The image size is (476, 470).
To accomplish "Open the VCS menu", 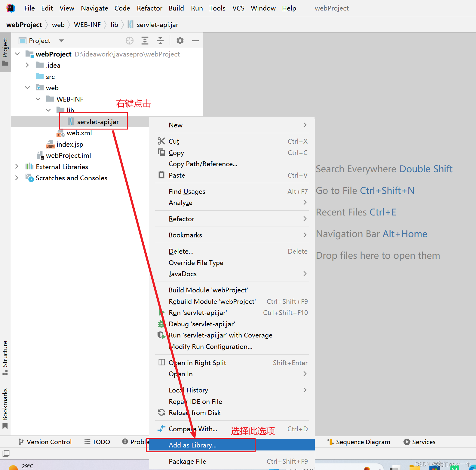I will 238,8.
